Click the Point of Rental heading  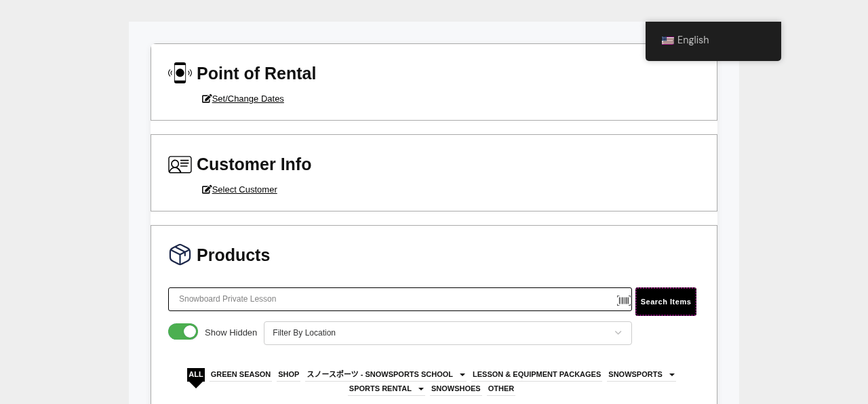tap(256, 74)
